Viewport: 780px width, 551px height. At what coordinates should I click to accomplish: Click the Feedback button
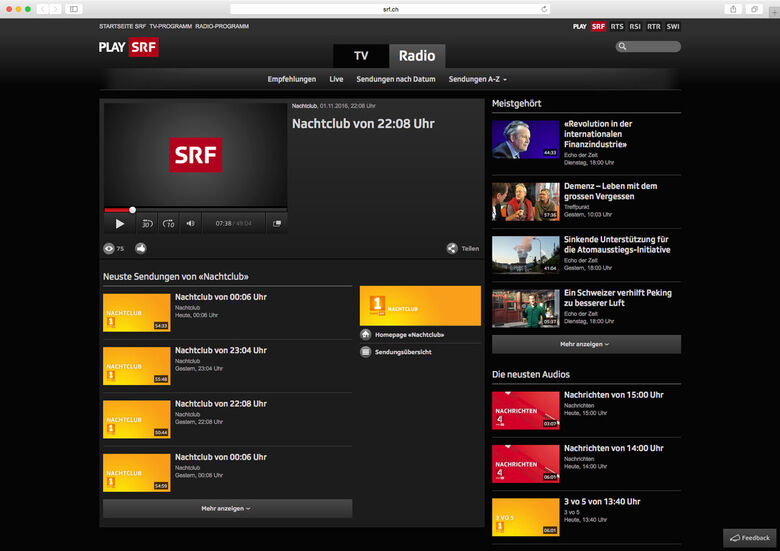(x=750, y=538)
